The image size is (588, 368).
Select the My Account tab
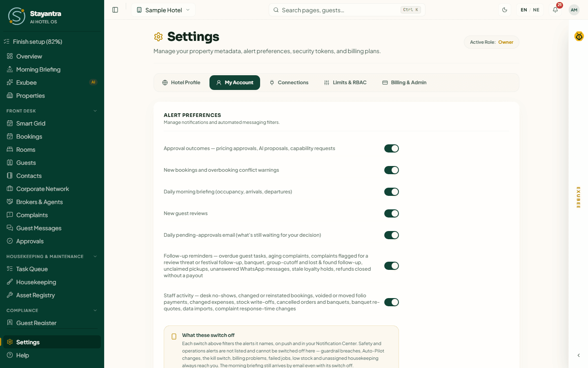(235, 83)
